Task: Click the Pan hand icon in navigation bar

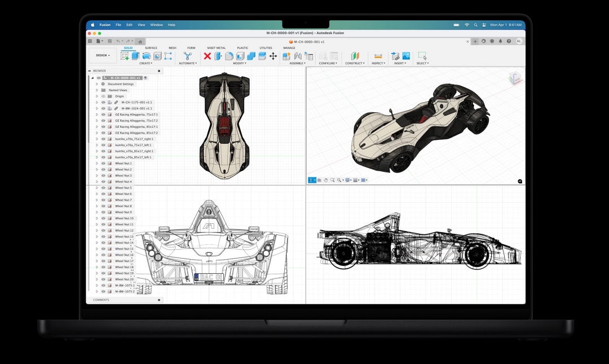Action: click(x=326, y=180)
